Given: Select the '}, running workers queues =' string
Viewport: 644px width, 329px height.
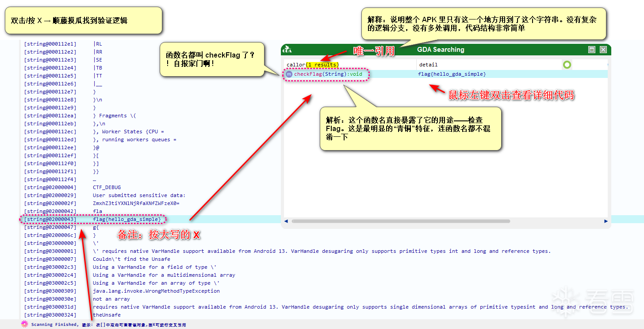Looking at the screenshot, I should coord(134,139).
